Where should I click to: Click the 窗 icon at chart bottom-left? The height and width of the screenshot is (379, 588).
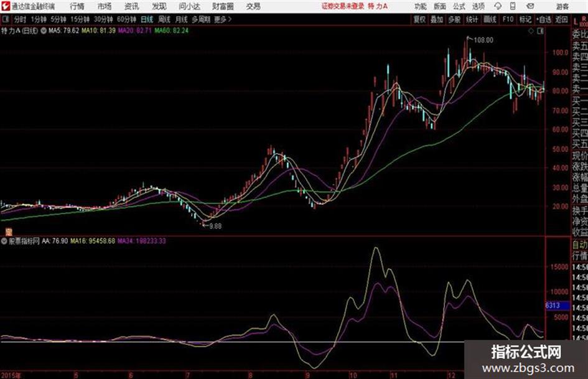8,232
